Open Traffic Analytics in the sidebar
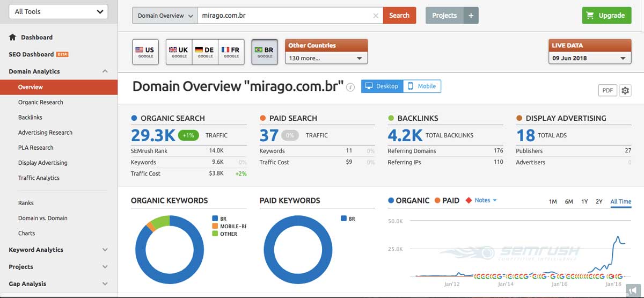 coord(39,178)
